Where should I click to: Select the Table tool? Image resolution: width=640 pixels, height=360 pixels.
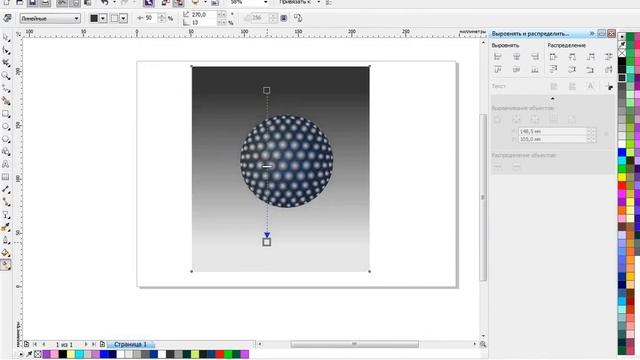pos(6,177)
